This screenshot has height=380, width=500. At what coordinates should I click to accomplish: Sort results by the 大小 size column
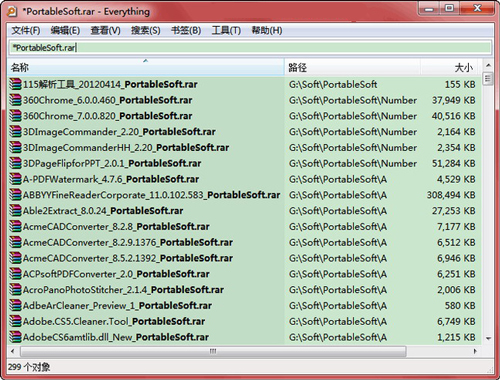tap(451, 68)
